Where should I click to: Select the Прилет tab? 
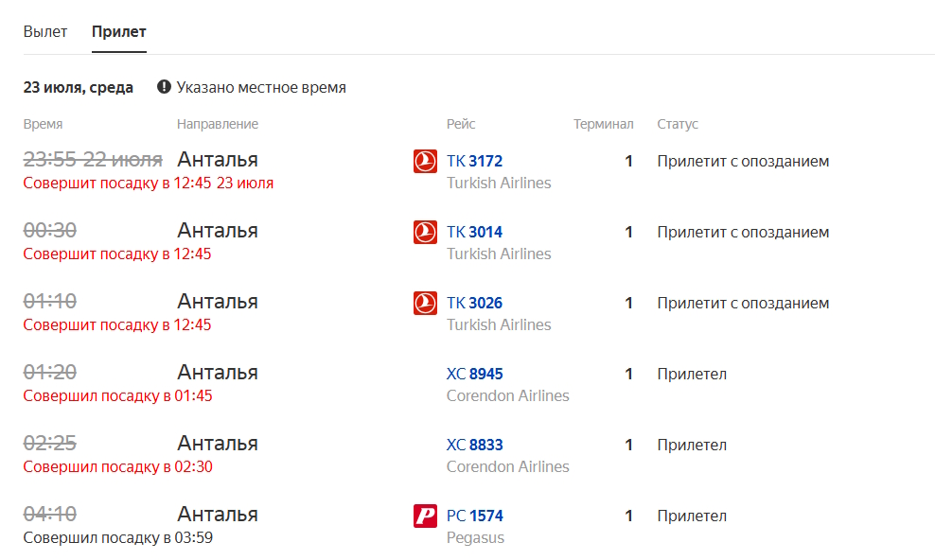click(118, 31)
